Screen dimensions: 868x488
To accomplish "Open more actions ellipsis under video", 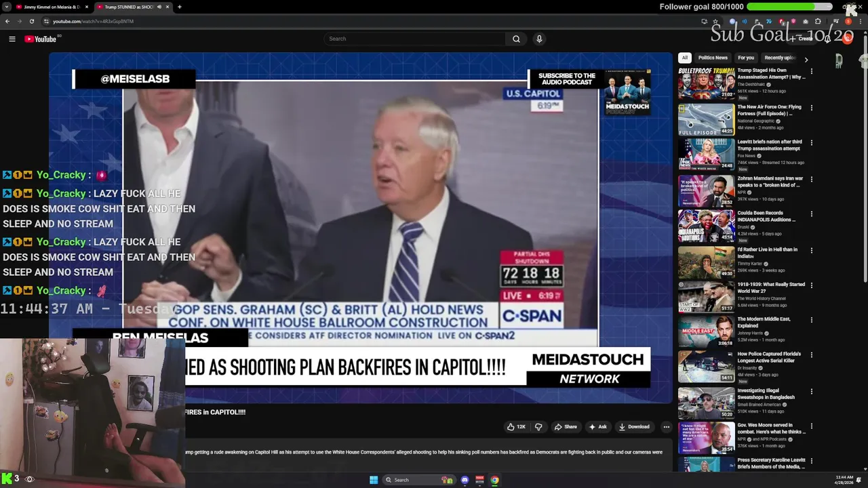I will click(667, 427).
